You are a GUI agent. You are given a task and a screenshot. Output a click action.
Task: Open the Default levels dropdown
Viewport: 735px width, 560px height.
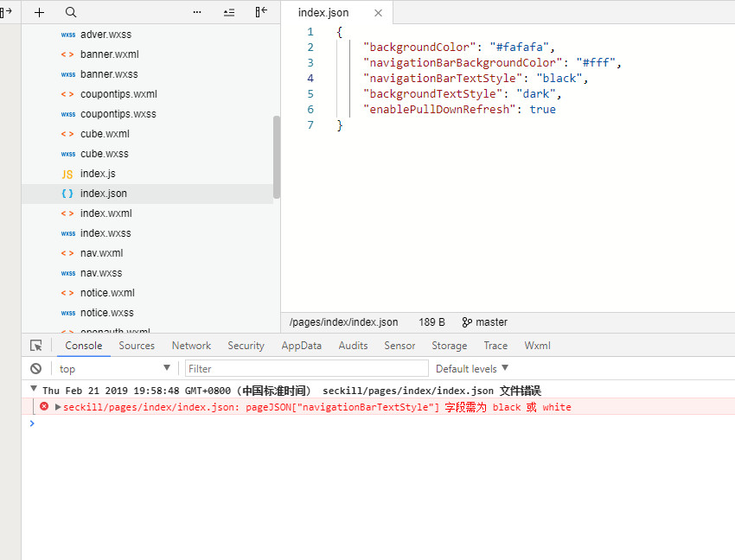click(472, 368)
